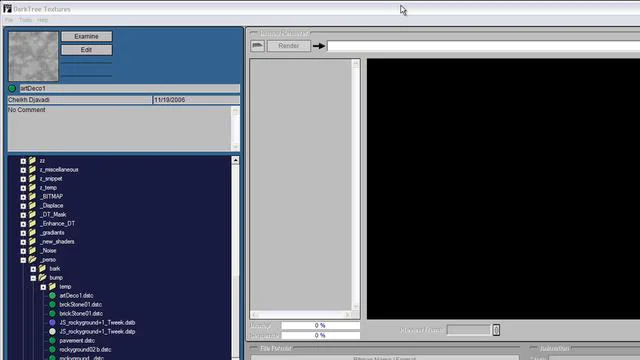Expand the _new_shaders folder
The height and width of the screenshot is (360, 640).
coord(23,242)
